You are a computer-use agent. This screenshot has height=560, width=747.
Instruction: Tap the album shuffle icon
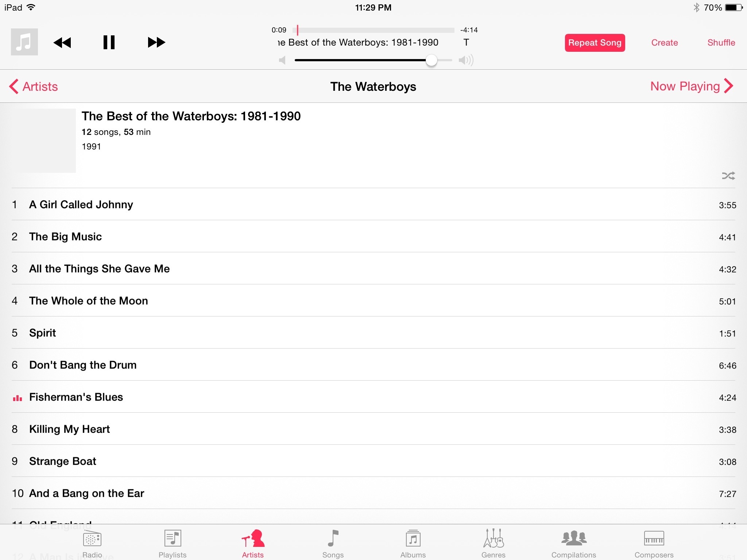728,176
